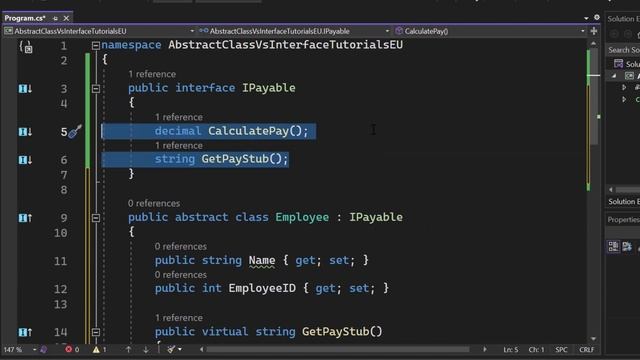Open '0 references' CodeLens above EmployeeID property
The image size is (640, 360).
(x=181, y=275)
